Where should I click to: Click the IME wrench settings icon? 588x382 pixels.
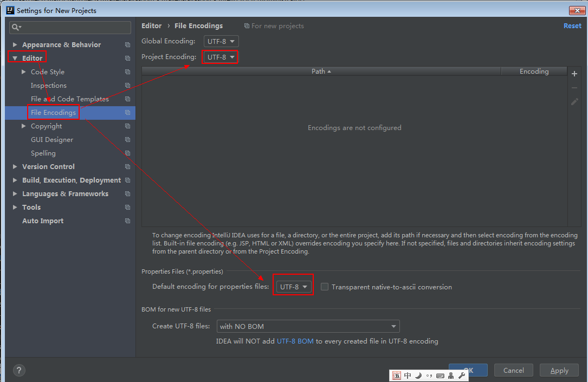(462, 375)
